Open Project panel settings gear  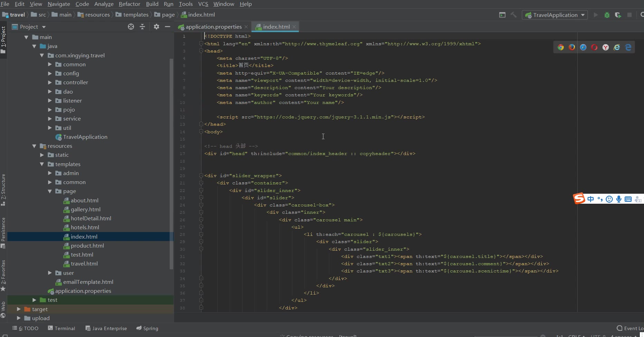(157, 27)
